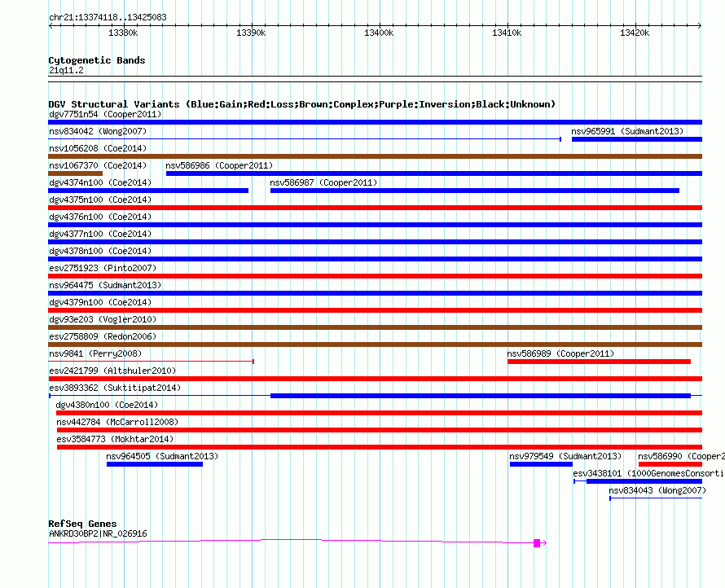Select the nsv964475 (Sudmant2013) label
The height and width of the screenshot is (588, 725).
coord(105,285)
